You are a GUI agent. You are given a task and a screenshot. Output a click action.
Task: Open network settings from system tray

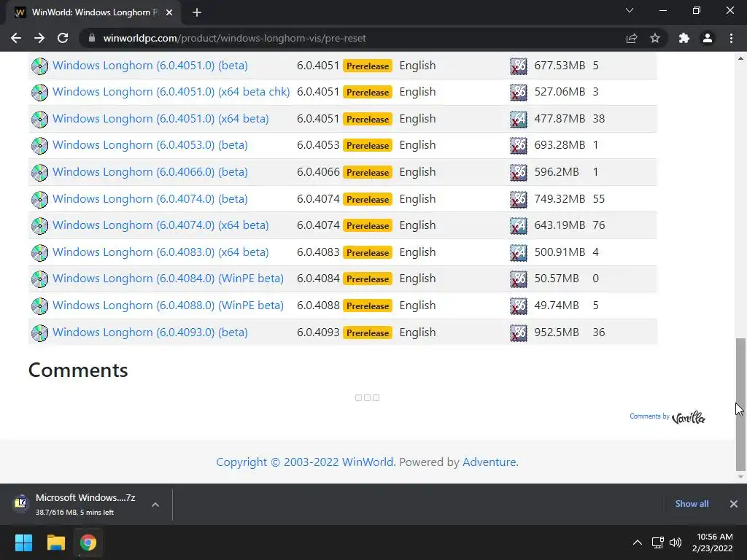tap(658, 542)
